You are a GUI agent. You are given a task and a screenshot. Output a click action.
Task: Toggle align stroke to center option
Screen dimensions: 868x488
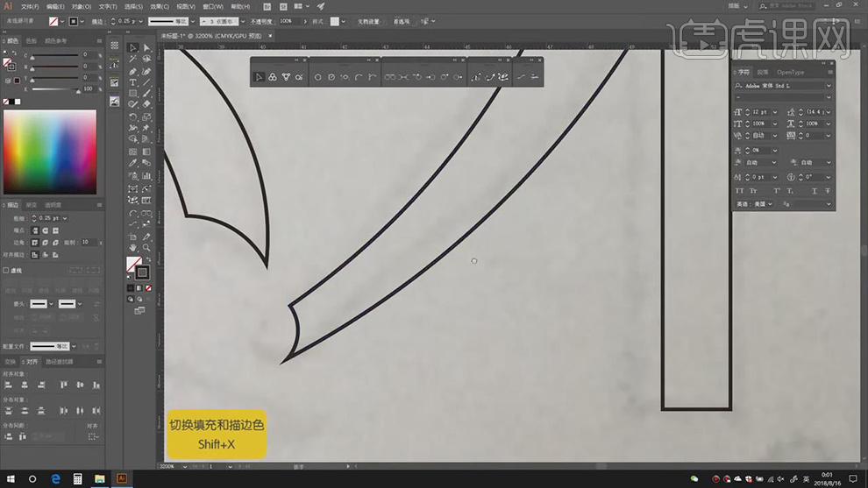tap(34, 254)
